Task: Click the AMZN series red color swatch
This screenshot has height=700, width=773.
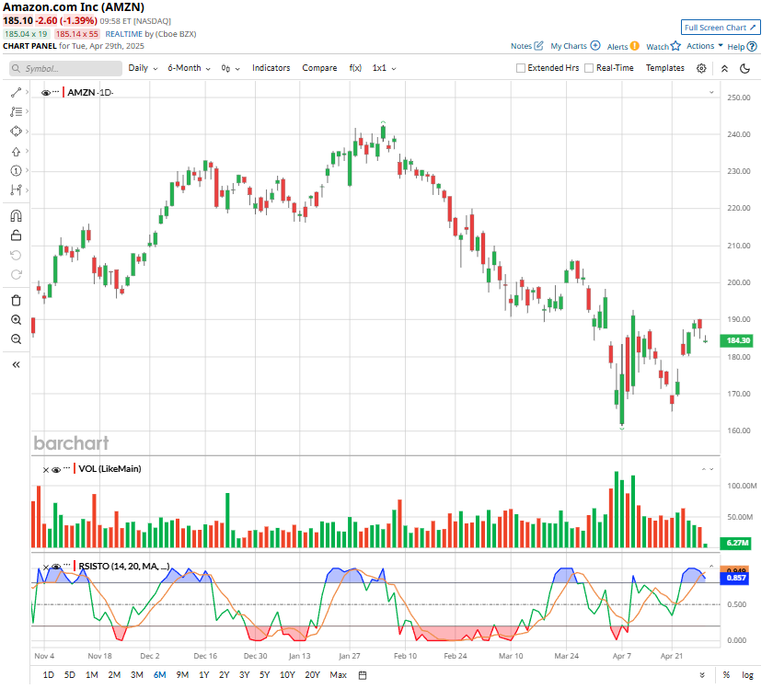Action: click(63, 92)
